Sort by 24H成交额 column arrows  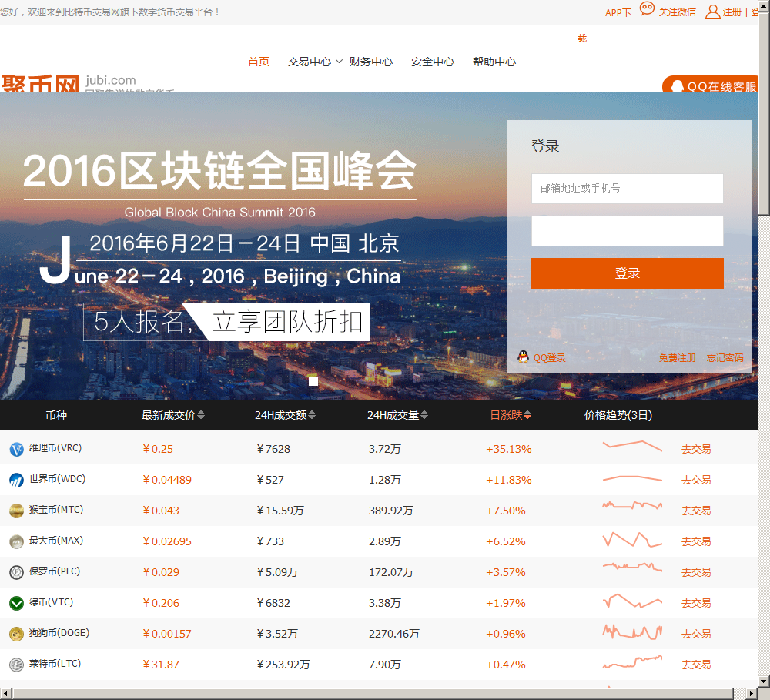tap(312, 416)
